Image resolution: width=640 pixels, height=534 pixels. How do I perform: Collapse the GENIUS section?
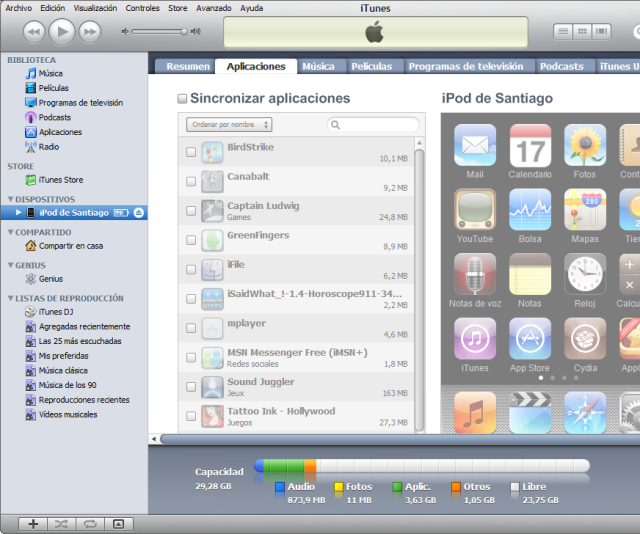click(11, 265)
